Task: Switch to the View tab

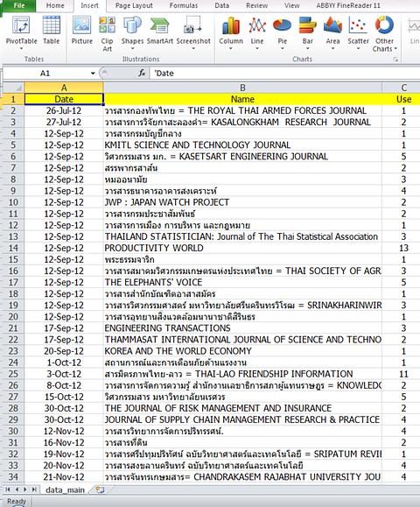Action: (x=291, y=5)
